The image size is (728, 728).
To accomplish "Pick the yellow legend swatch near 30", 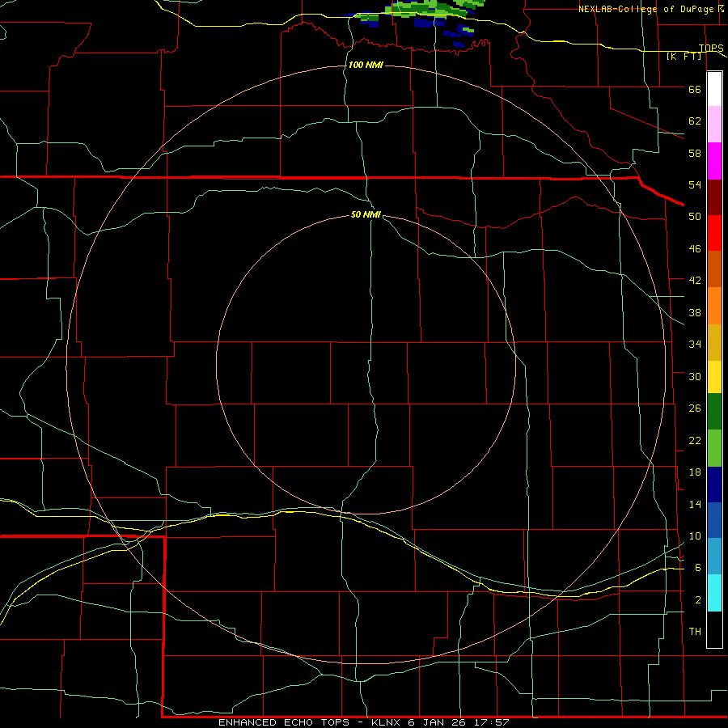I will (714, 377).
